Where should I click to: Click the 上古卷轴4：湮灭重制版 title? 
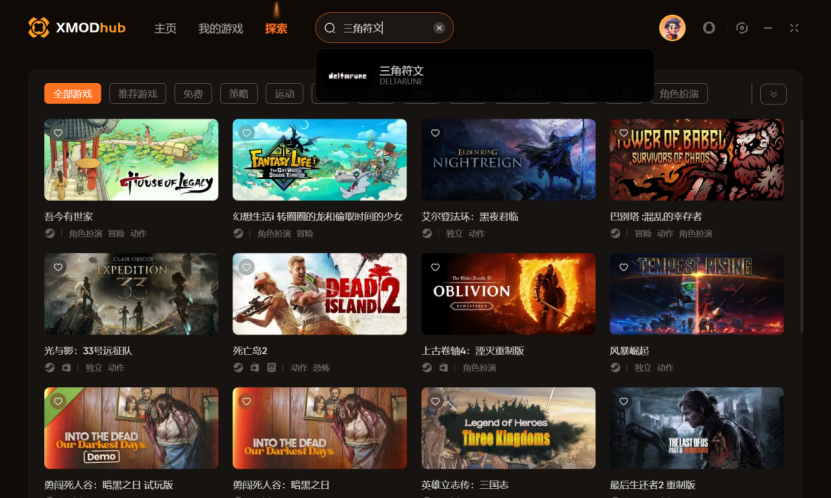[x=472, y=351]
